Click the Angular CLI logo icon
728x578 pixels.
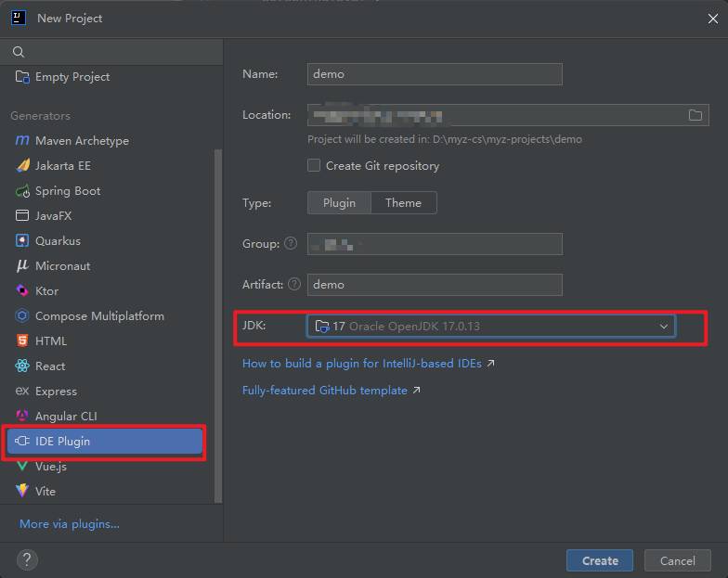pos(22,416)
